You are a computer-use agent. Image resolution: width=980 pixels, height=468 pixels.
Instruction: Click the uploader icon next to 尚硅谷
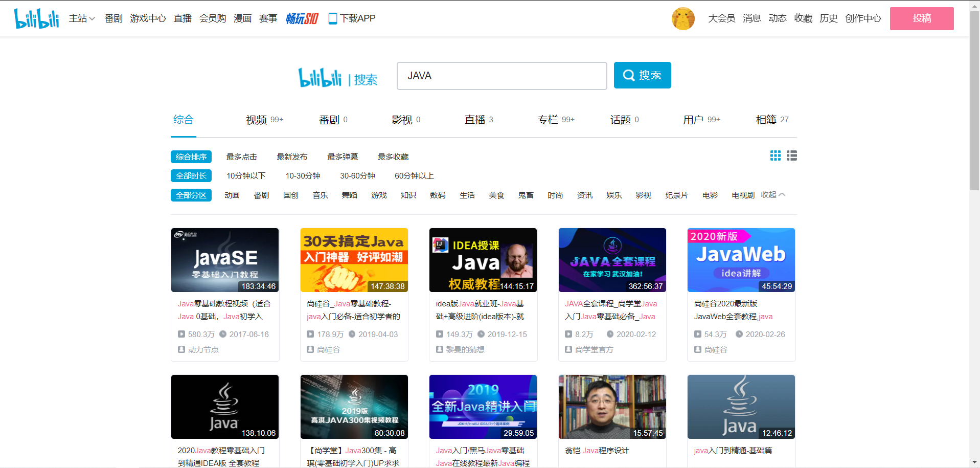coord(310,349)
